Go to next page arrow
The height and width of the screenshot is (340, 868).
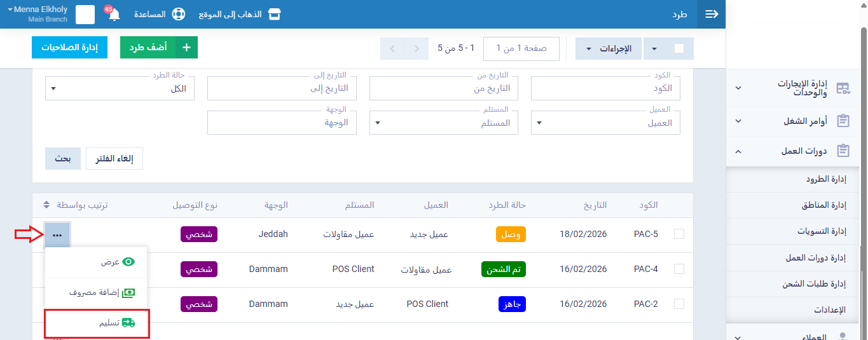392,48
